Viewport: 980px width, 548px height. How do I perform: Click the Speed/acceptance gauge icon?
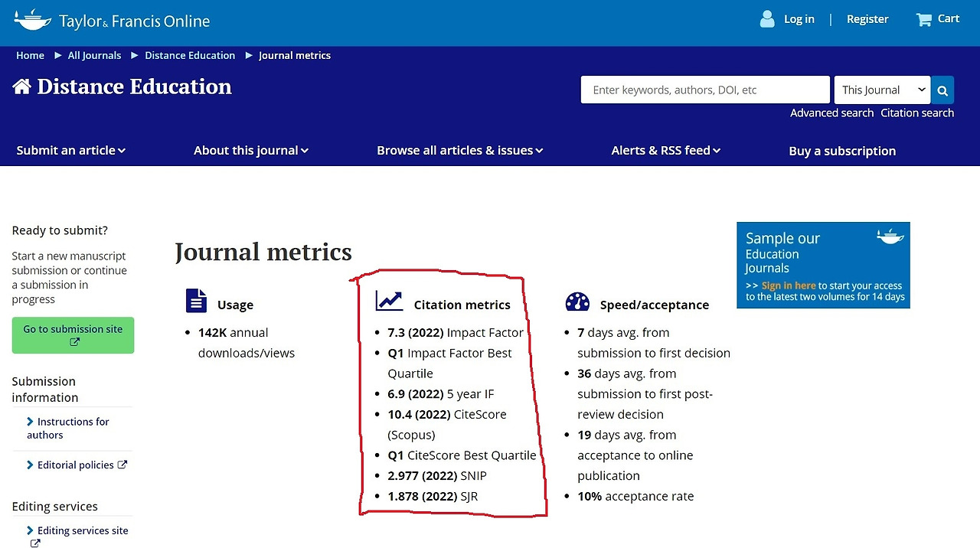click(577, 302)
